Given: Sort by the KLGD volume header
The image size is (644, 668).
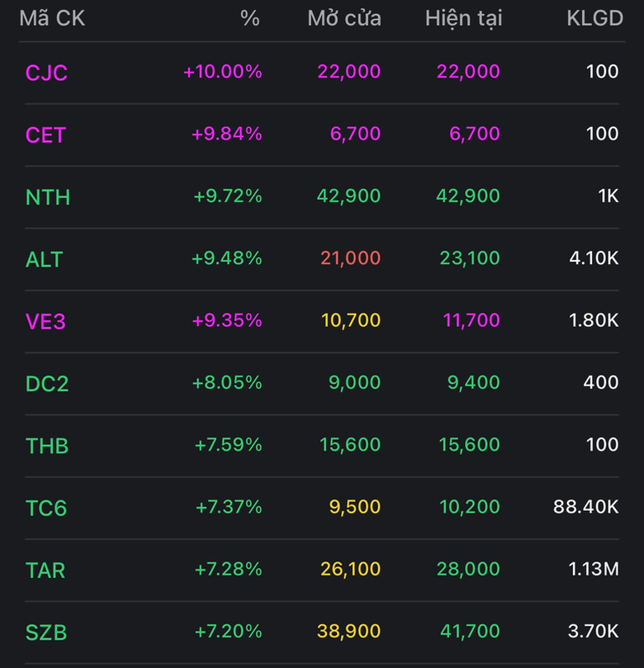Looking at the screenshot, I should (594, 18).
